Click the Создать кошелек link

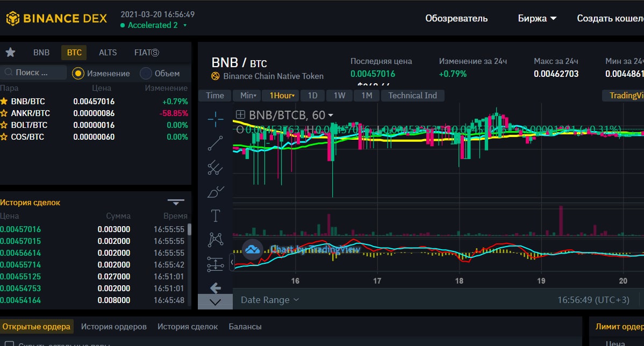click(x=610, y=18)
